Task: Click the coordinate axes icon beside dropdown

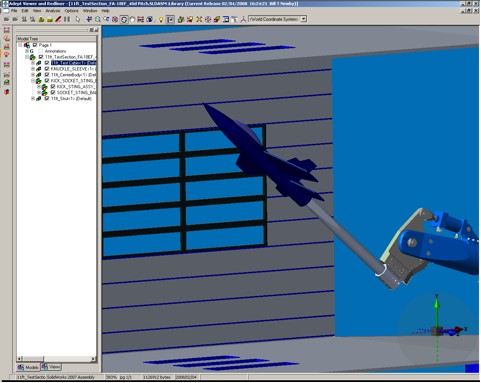Action: coord(243,19)
